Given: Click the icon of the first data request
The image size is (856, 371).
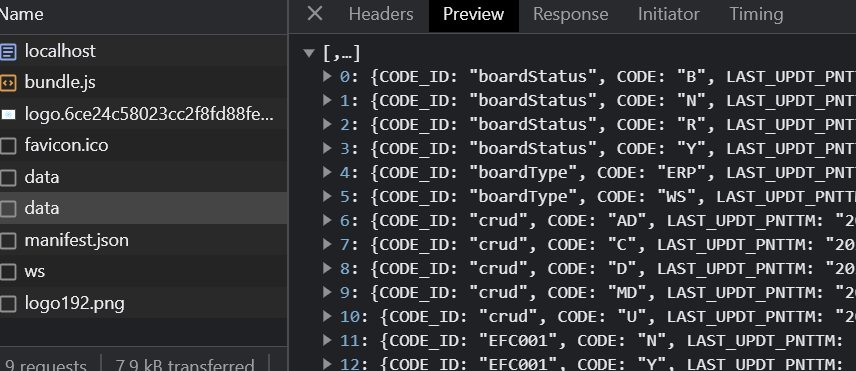Looking at the screenshot, I should point(8,177).
